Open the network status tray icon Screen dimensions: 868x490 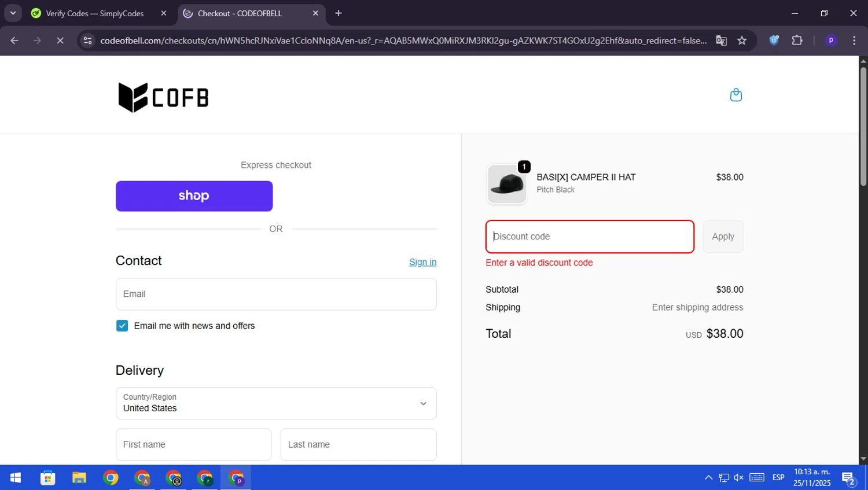[724, 478]
